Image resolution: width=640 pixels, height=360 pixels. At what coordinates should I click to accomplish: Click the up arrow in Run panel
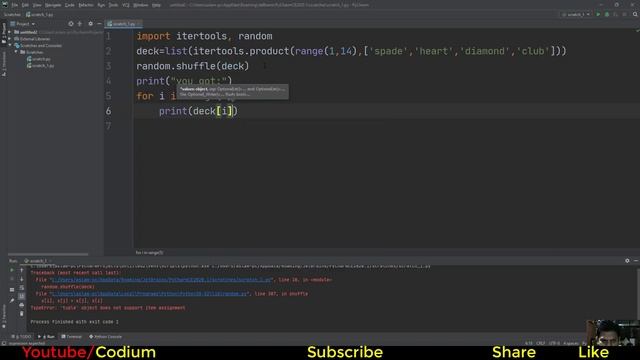tap(22, 270)
